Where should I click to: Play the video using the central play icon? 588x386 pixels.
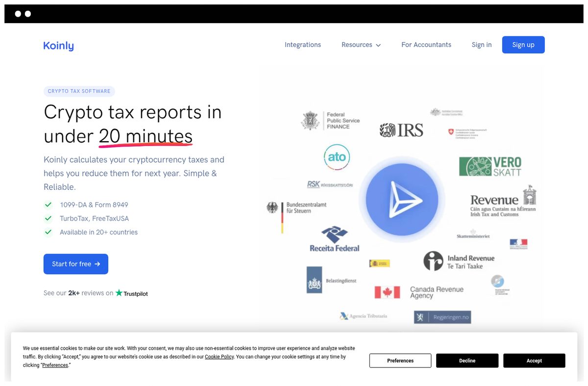402,200
